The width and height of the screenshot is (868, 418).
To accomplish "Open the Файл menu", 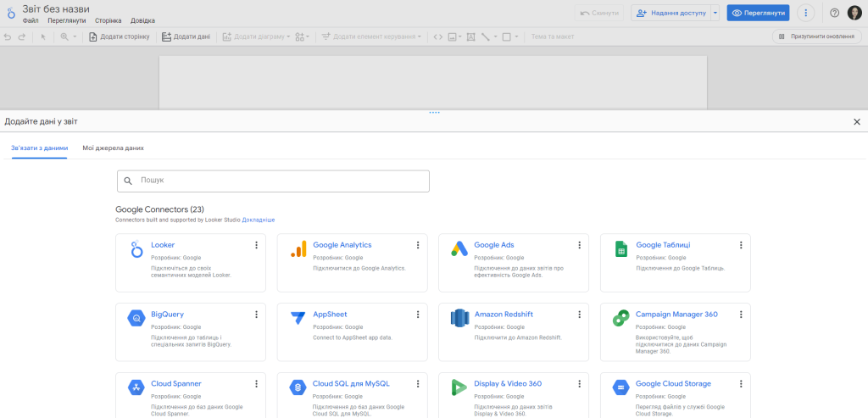I will coord(31,20).
